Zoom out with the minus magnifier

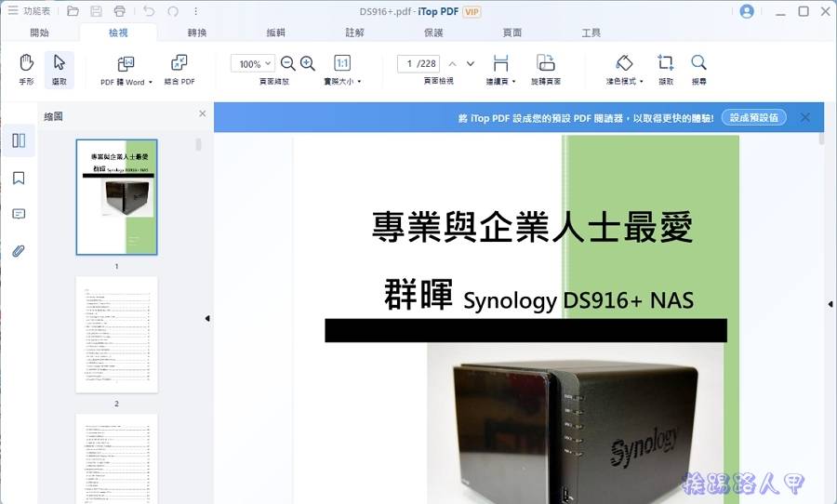pyautogui.click(x=287, y=63)
